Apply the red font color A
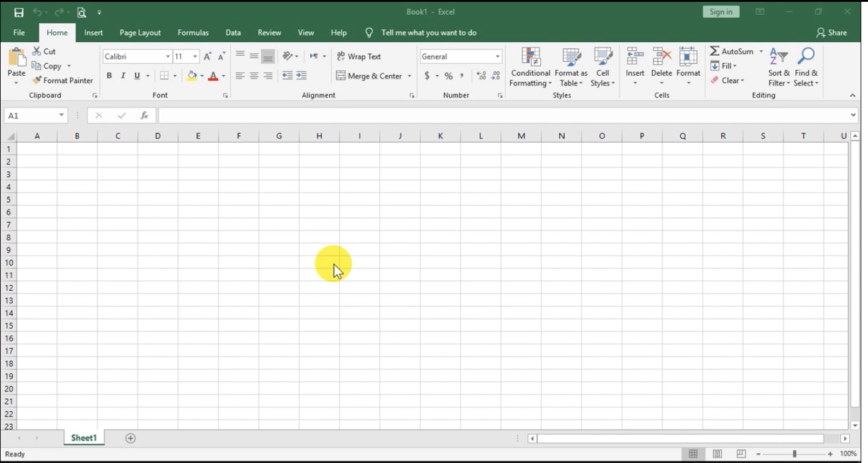868x463 pixels. pyautogui.click(x=213, y=76)
